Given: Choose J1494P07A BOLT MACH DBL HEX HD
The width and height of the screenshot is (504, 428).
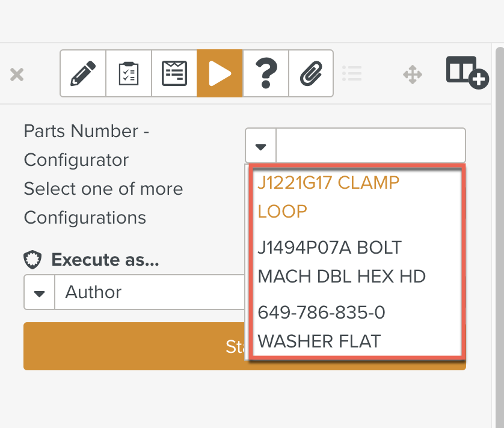Looking at the screenshot, I should click(x=357, y=262).
